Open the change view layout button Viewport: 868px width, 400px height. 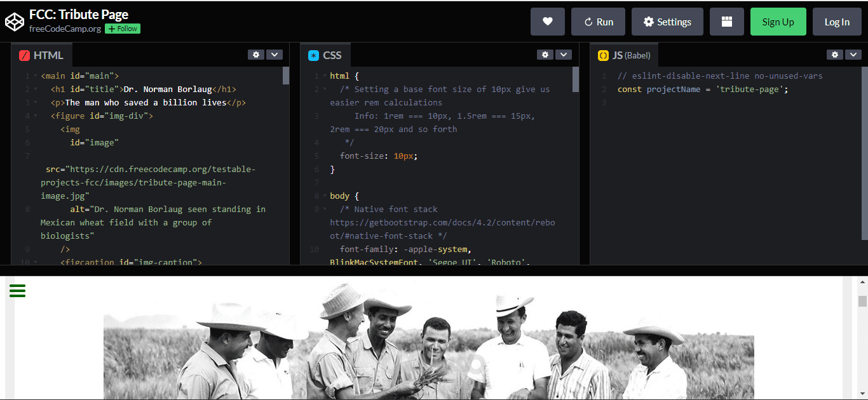click(x=727, y=22)
